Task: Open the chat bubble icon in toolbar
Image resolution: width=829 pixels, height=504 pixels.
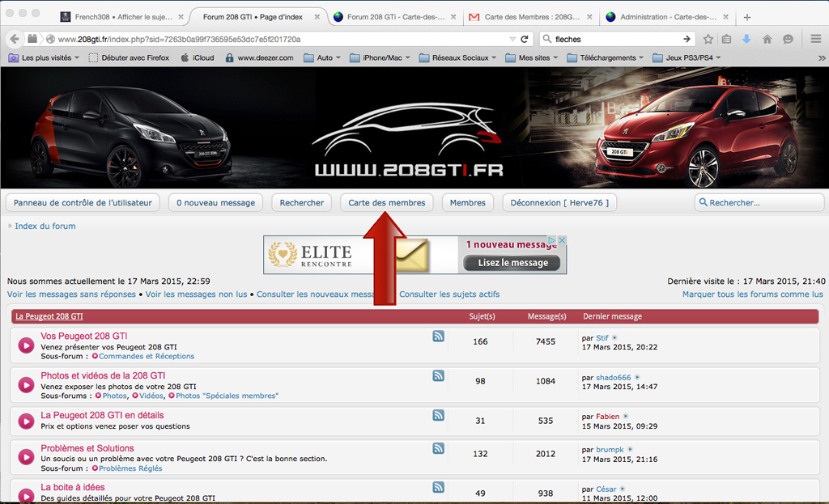Action: pos(789,39)
